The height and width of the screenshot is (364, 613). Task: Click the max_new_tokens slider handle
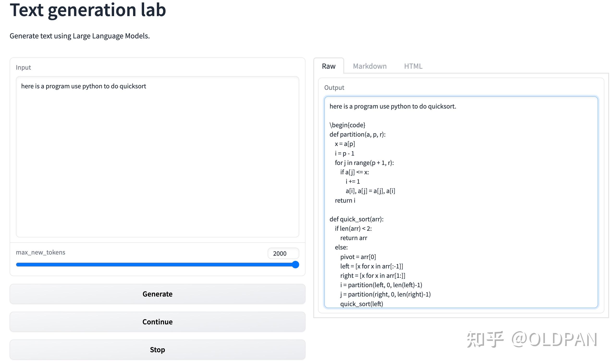click(x=295, y=265)
